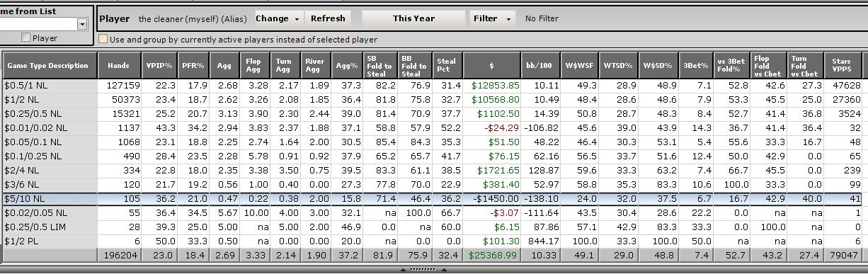The height and width of the screenshot is (274, 868).
Task: Click the This Year date range button
Action: click(413, 18)
